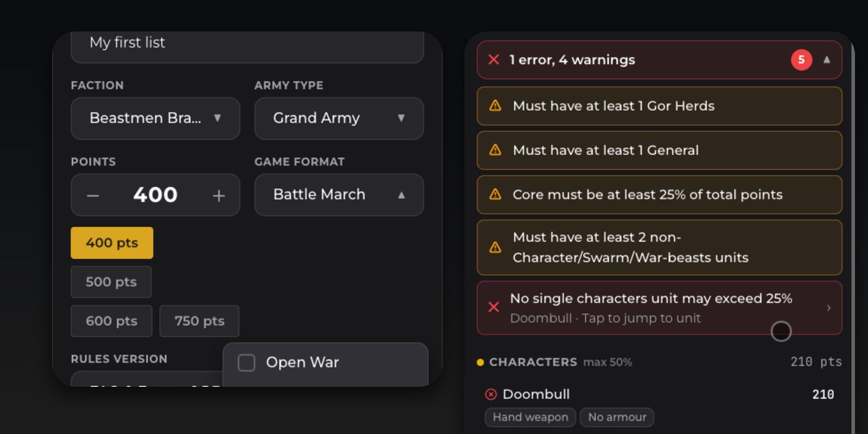Click the Characters 210 pts total
This screenshot has width=868, height=434.
[x=816, y=362]
